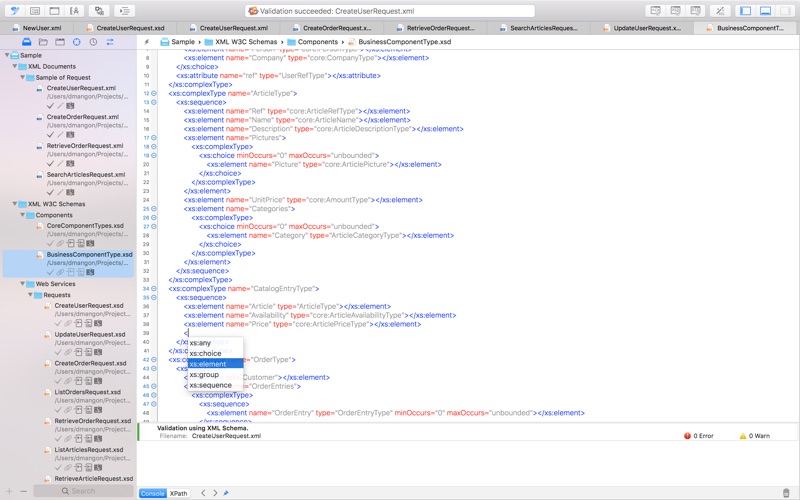Screen dimensions: 800x500
Task: Switch to the XPath panel
Action: pos(178,493)
